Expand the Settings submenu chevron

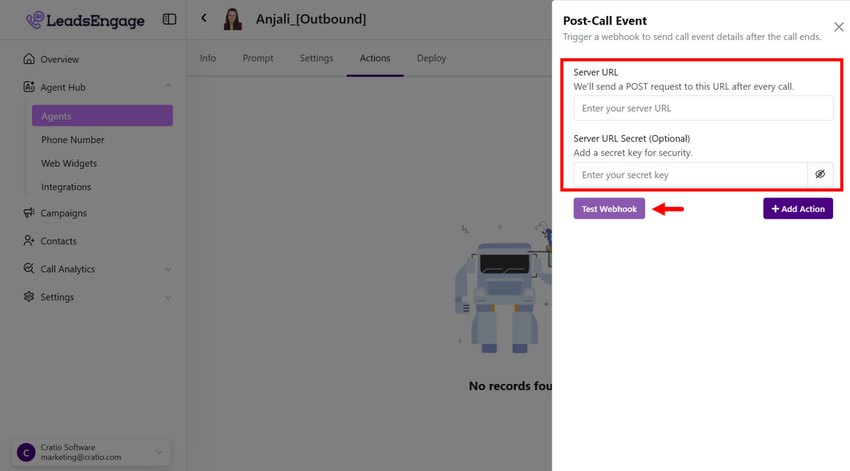(167, 297)
